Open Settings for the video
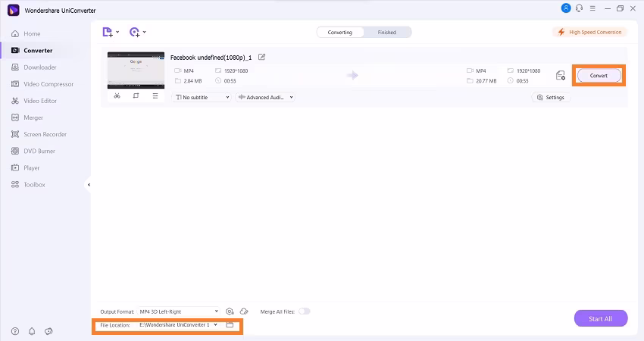The width and height of the screenshot is (644, 341). (551, 97)
